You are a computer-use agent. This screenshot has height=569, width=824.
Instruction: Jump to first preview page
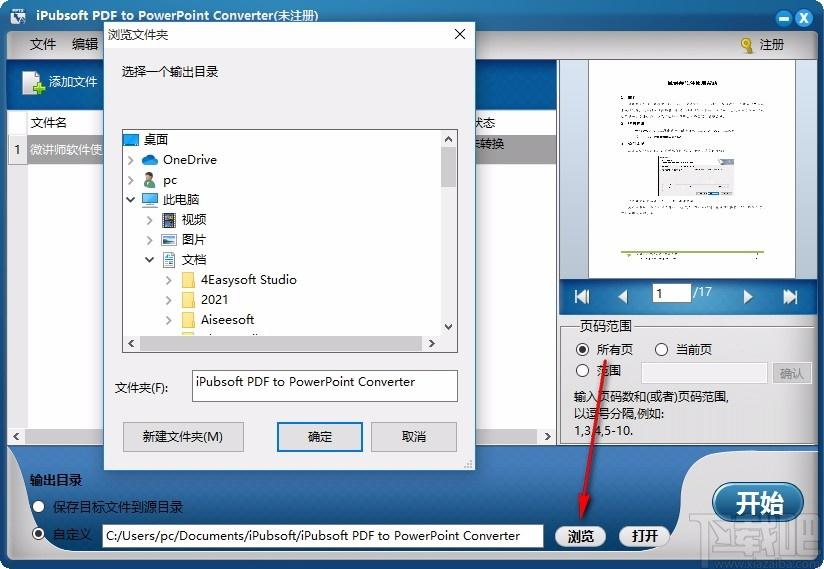582,297
